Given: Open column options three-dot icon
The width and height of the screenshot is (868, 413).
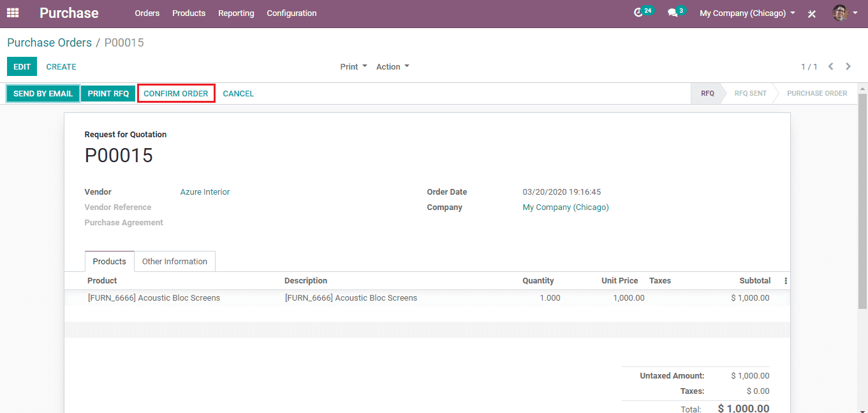Looking at the screenshot, I should (786, 281).
